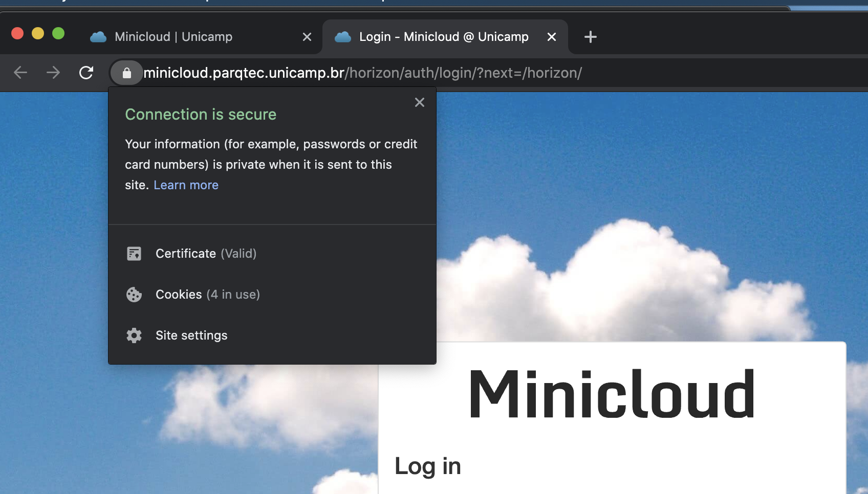Click the cloud favicon on Minicloud | Unicamp tab
Screen dimensions: 868x494
(98, 37)
